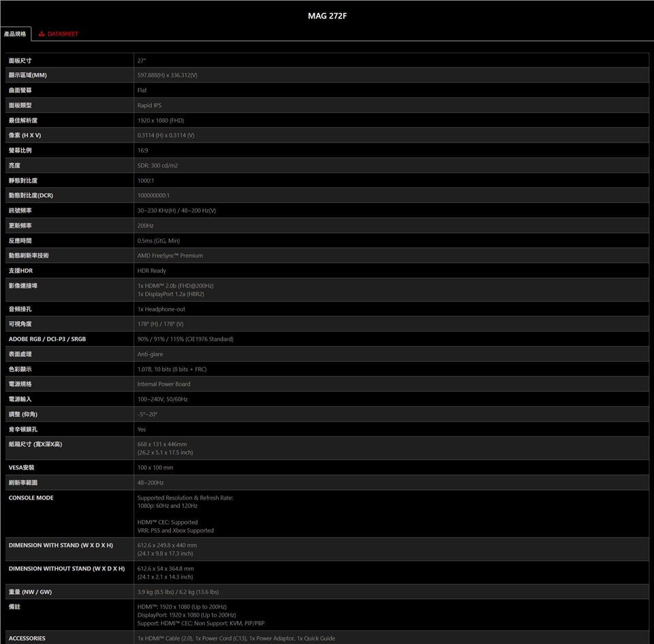
Task: Click the MAG 272F product title
Action: 327,16
